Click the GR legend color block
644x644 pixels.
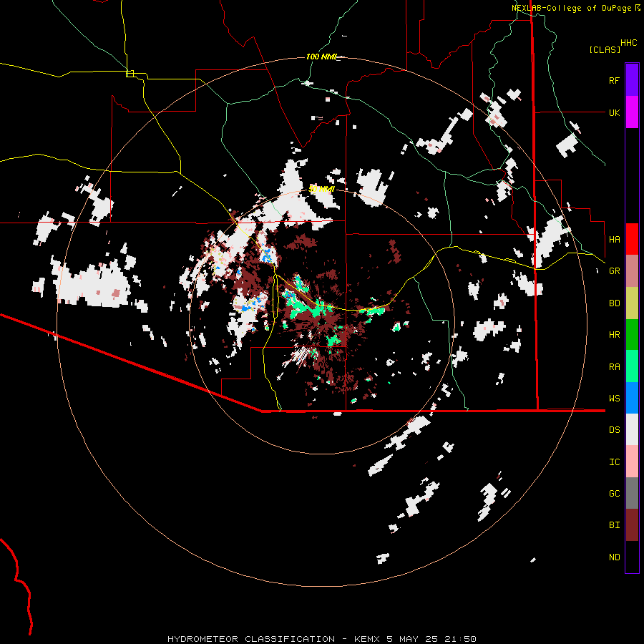click(x=632, y=270)
